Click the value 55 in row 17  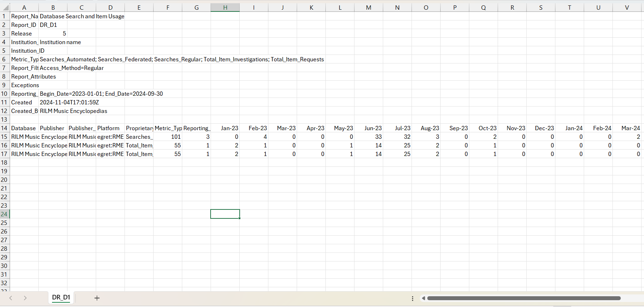click(x=168, y=154)
